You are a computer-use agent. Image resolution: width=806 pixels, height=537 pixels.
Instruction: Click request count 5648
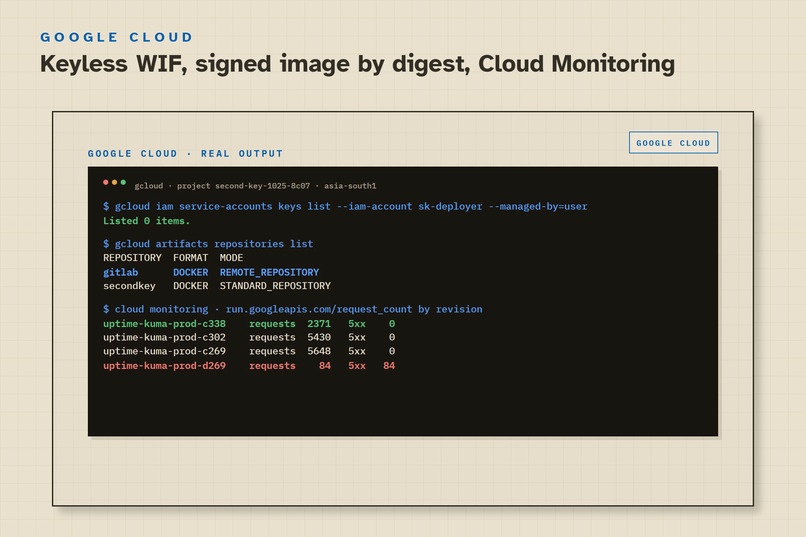319,351
